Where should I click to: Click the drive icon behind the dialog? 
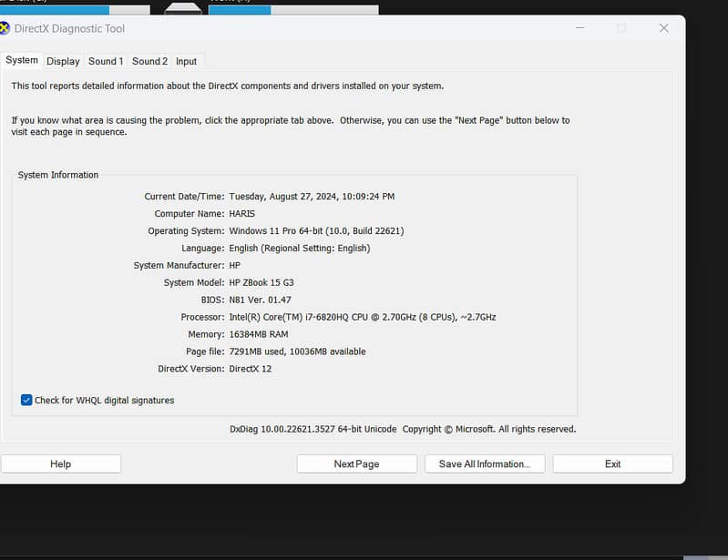click(x=183, y=9)
